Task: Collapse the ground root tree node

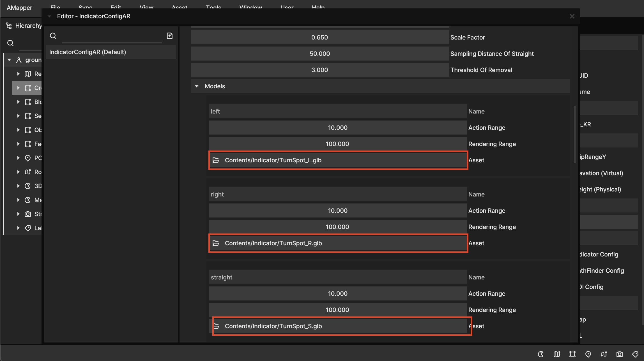Action: pyautogui.click(x=9, y=60)
